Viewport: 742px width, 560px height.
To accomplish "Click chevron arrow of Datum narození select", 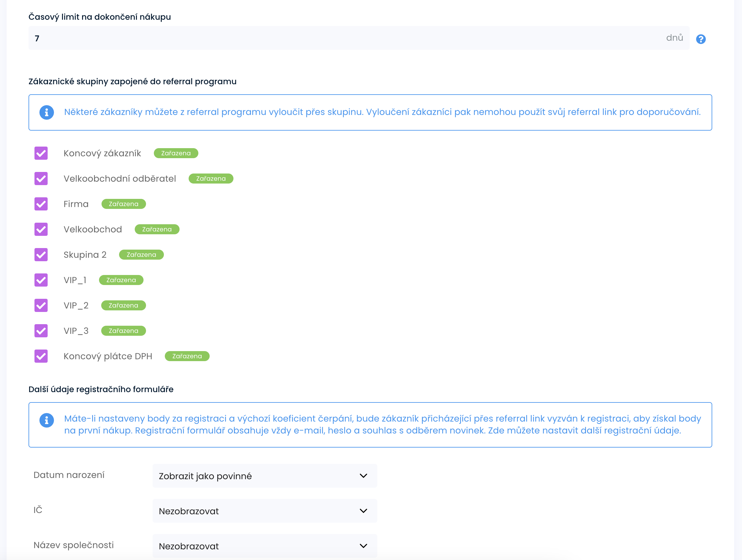I will click(x=363, y=476).
